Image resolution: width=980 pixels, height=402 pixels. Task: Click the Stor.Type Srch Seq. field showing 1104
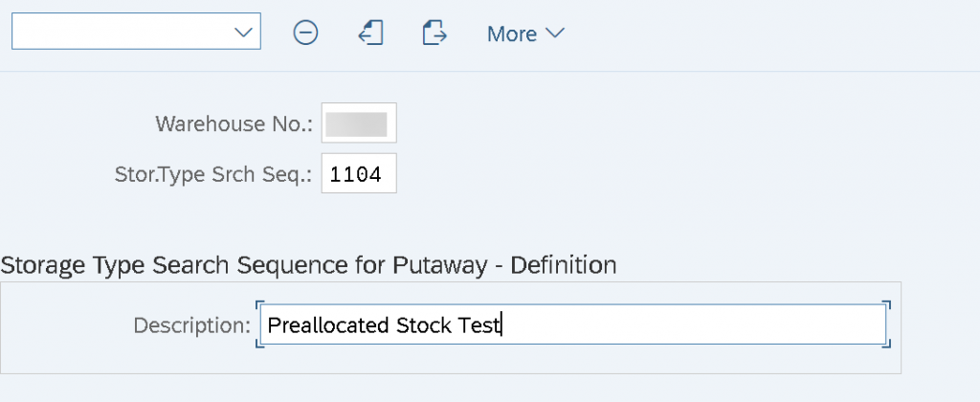[x=359, y=173]
